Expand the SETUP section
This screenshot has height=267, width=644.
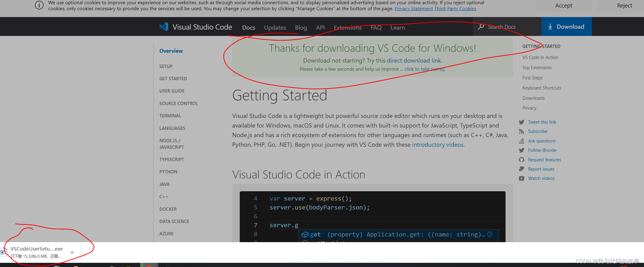[x=166, y=66]
